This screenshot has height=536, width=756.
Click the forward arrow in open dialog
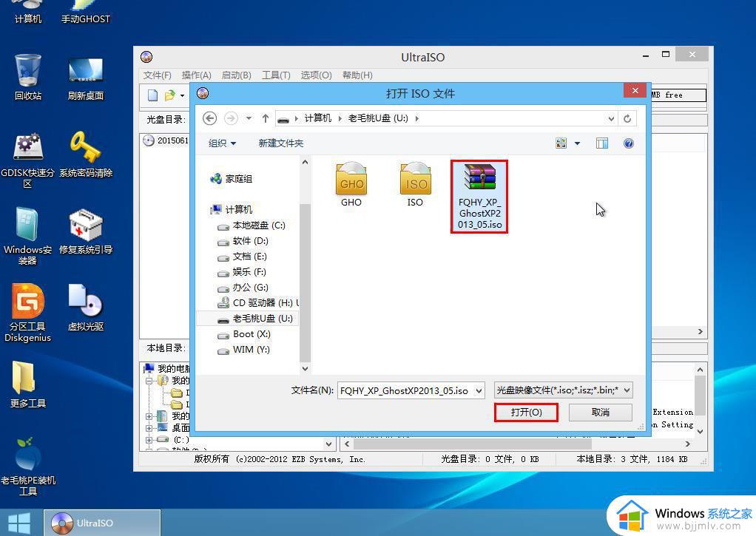[231, 118]
